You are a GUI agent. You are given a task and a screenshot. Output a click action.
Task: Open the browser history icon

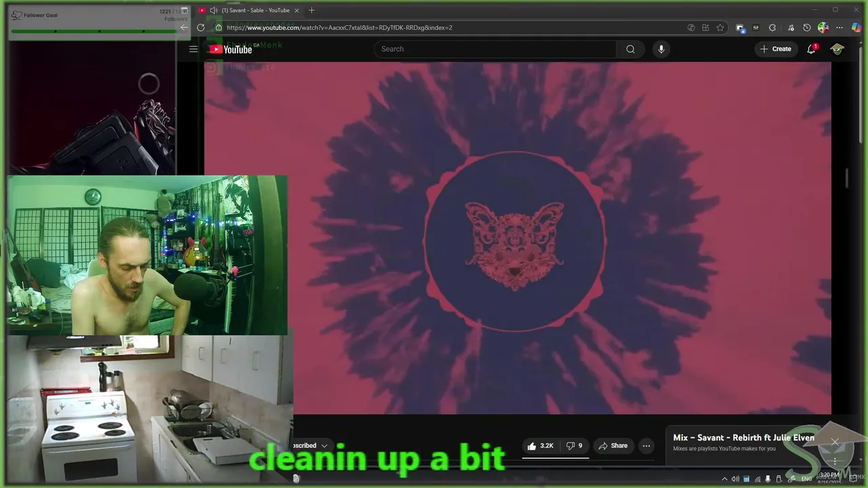pos(806,28)
